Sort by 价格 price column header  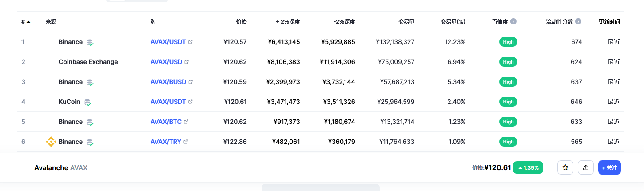coord(241,21)
